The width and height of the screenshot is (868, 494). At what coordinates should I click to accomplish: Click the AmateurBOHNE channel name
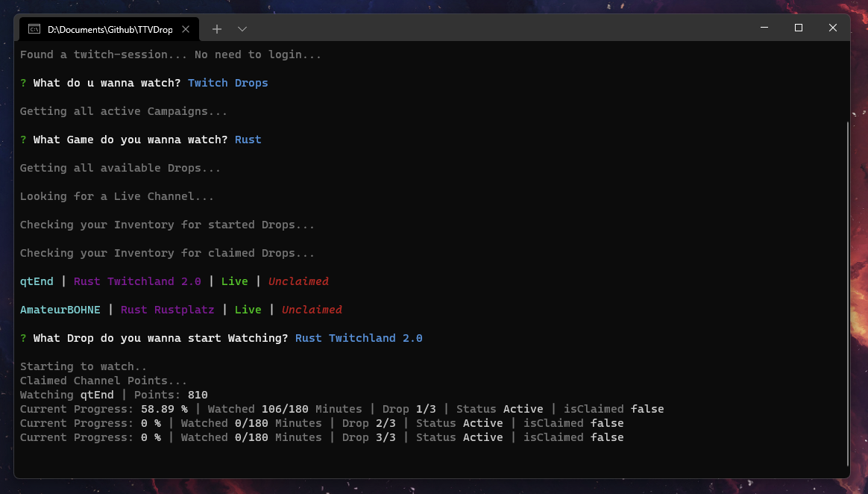(60, 310)
